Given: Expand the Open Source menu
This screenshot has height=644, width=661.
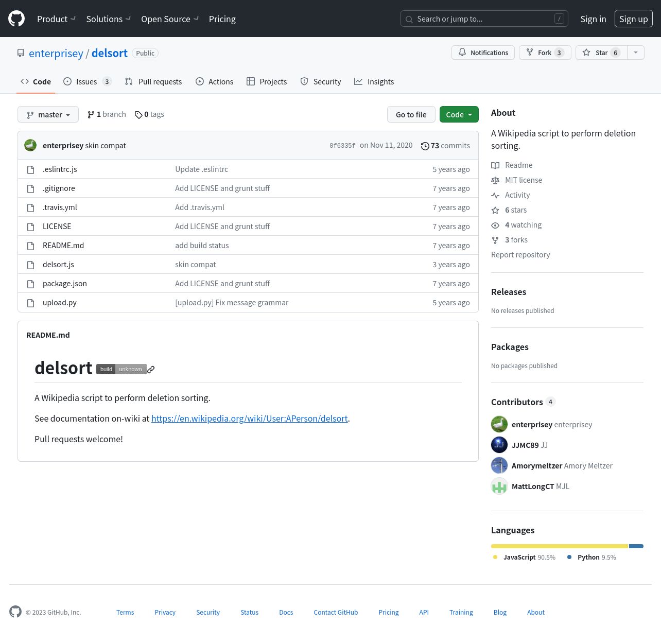Looking at the screenshot, I should (170, 19).
